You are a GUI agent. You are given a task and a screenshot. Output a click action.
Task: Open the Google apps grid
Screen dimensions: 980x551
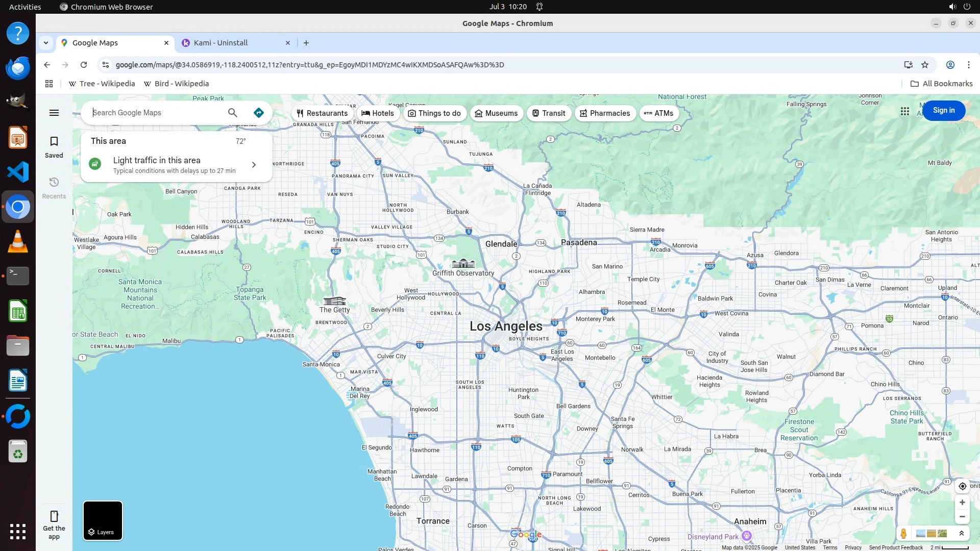(x=904, y=111)
